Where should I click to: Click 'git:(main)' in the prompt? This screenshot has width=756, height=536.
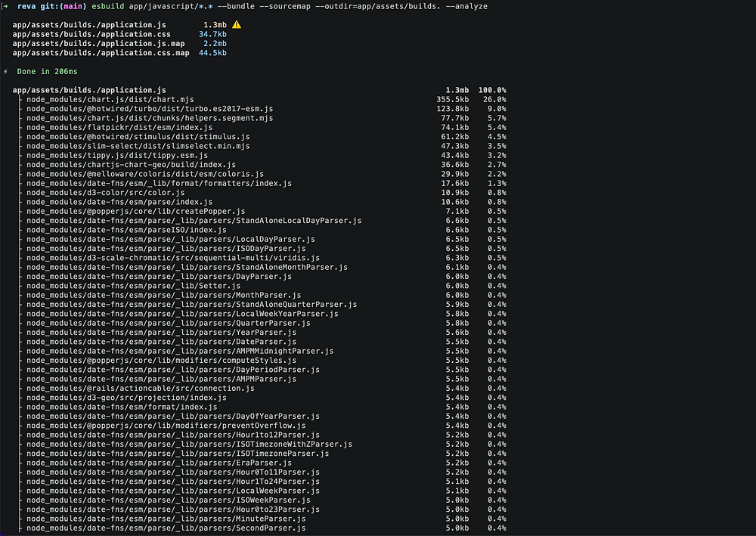tap(64, 6)
